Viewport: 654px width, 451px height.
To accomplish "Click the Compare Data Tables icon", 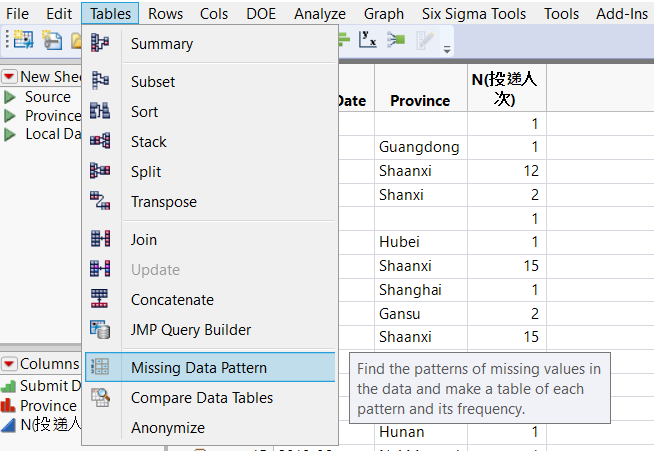I will 100,398.
